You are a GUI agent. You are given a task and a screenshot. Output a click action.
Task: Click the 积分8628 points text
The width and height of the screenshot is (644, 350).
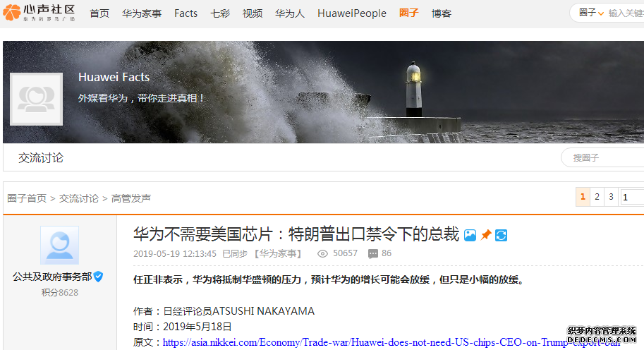pos(59,292)
